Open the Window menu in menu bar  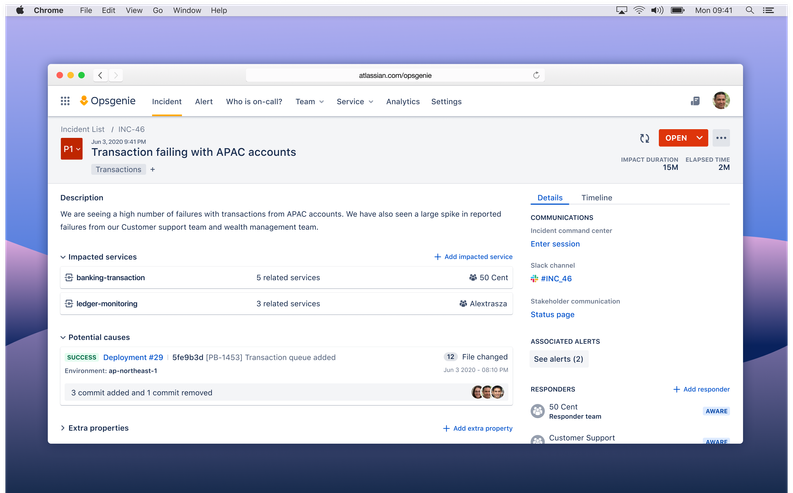[187, 10]
